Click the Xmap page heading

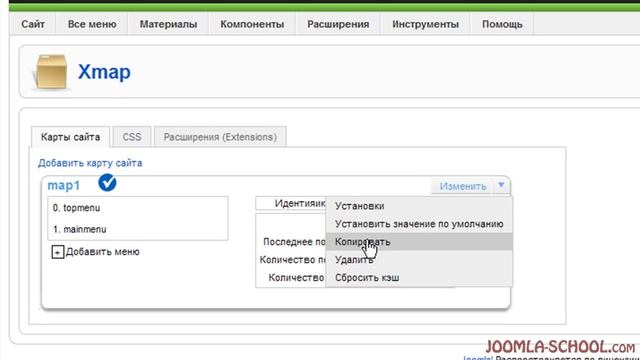[104, 72]
